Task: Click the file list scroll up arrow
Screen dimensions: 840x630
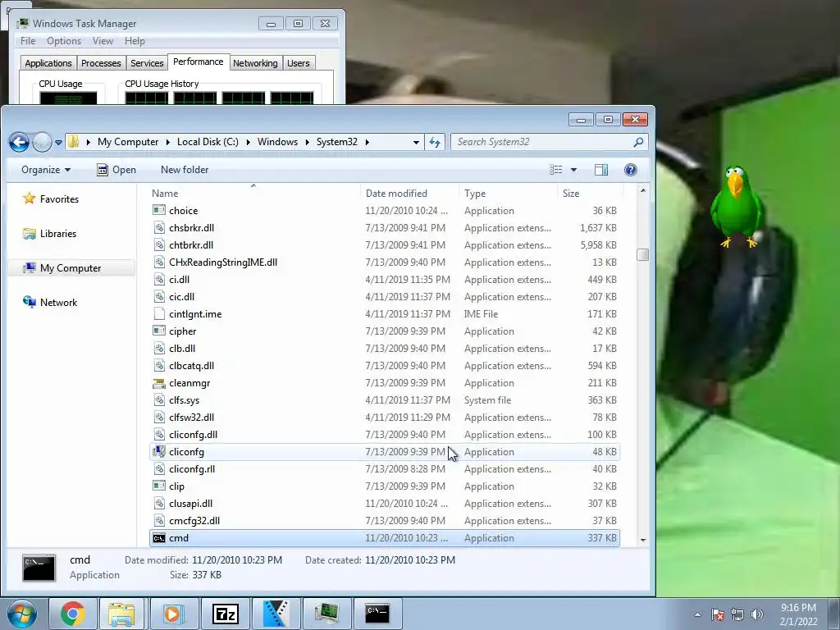Action: point(643,190)
